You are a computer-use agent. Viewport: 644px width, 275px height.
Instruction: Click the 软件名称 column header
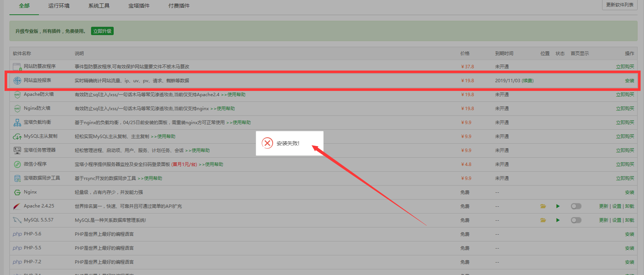coord(22,54)
